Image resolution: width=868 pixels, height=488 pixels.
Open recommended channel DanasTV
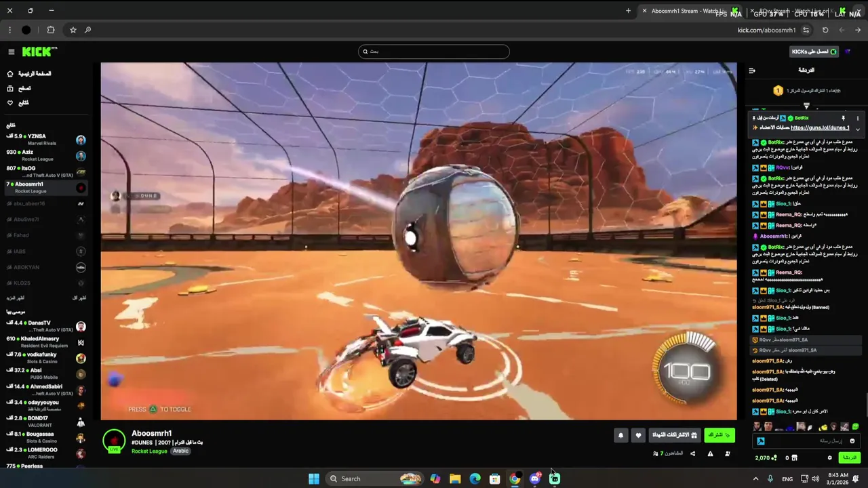[x=46, y=326]
